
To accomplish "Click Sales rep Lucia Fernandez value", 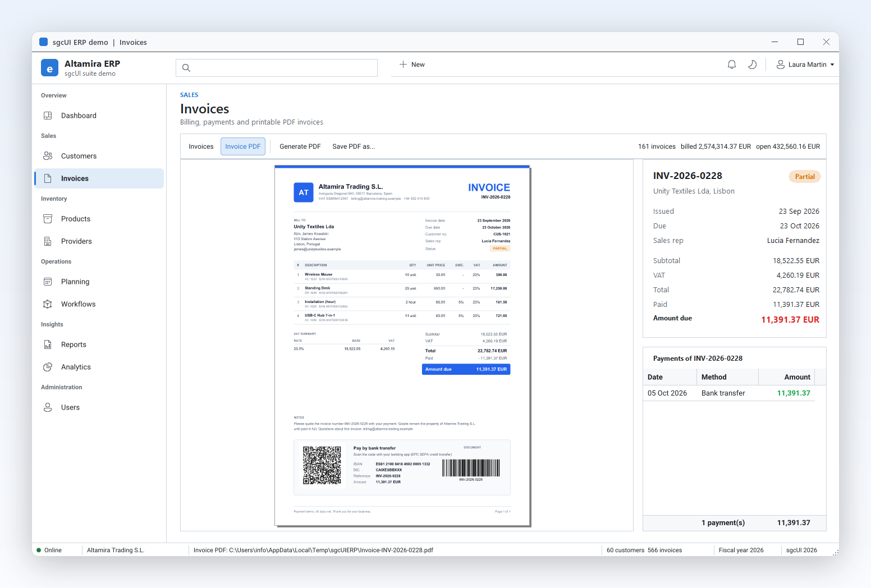I will pyautogui.click(x=793, y=241).
